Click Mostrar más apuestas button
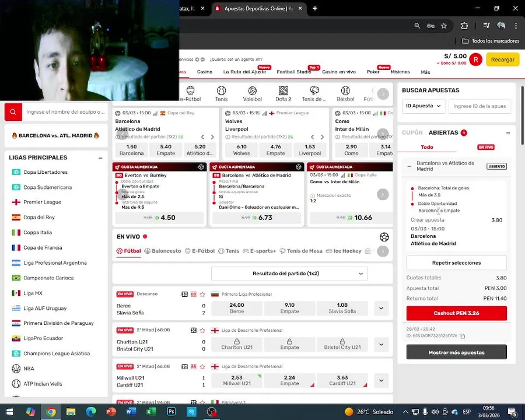This screenshot has height=420, width=525. coord(456,352)
